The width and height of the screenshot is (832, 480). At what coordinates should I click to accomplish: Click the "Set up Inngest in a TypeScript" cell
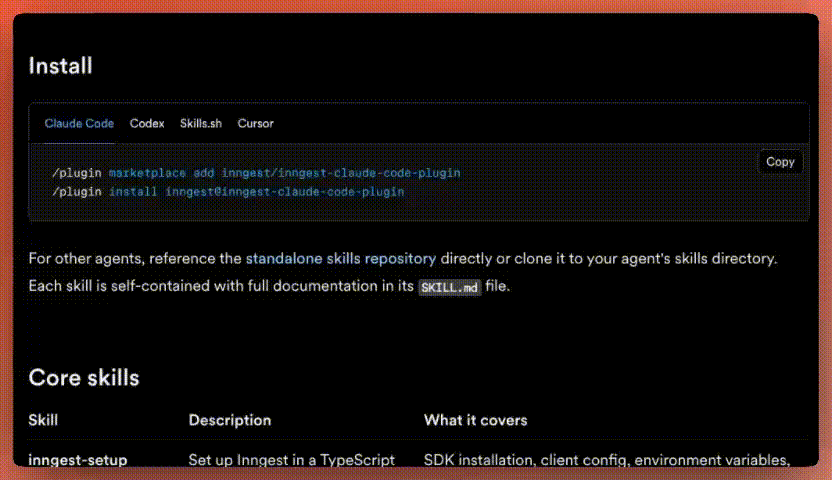tap(292, 459)
